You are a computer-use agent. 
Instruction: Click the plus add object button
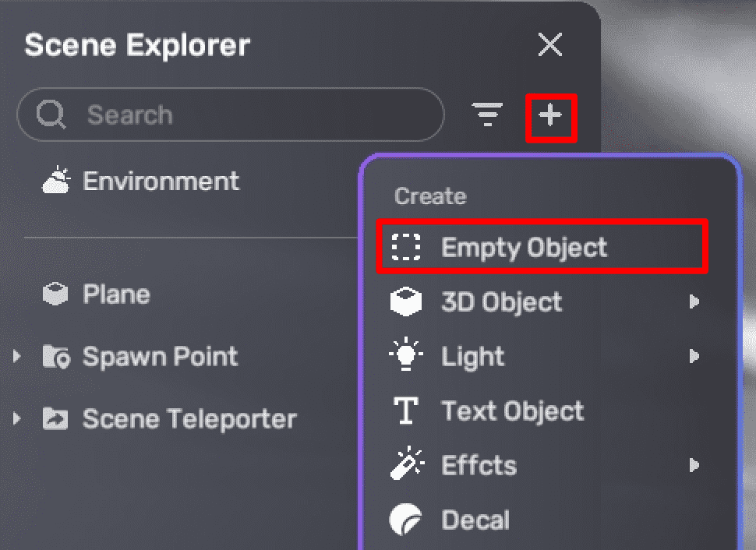[x=551, y=116]
